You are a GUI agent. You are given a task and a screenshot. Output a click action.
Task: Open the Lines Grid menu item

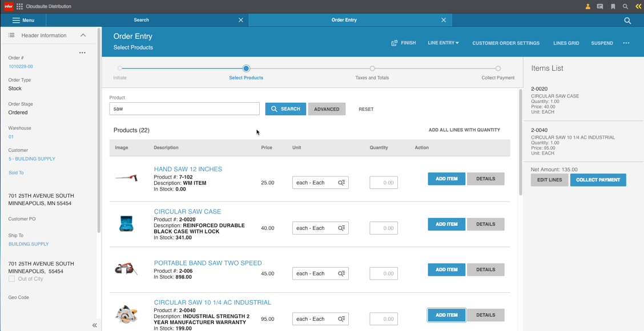coord(566,43)
